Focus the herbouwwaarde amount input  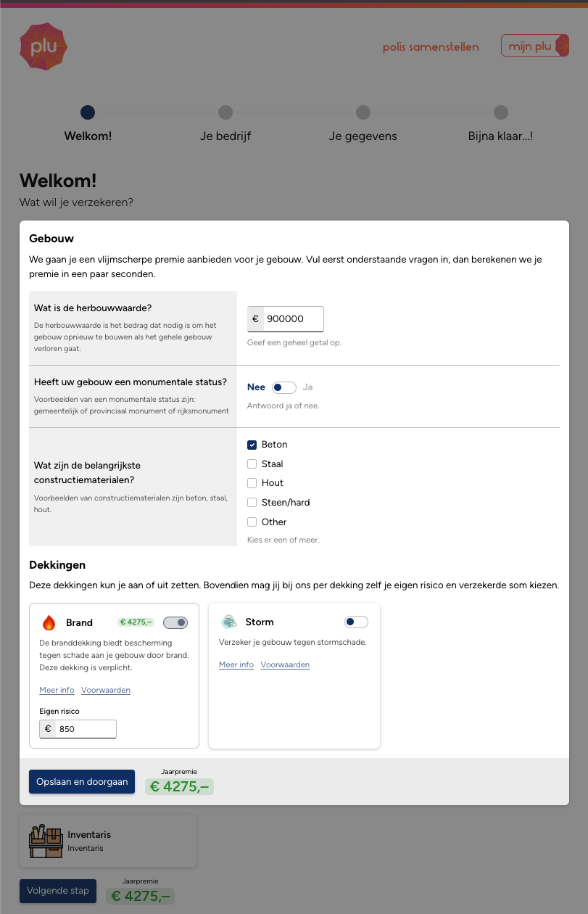[293, 319]
